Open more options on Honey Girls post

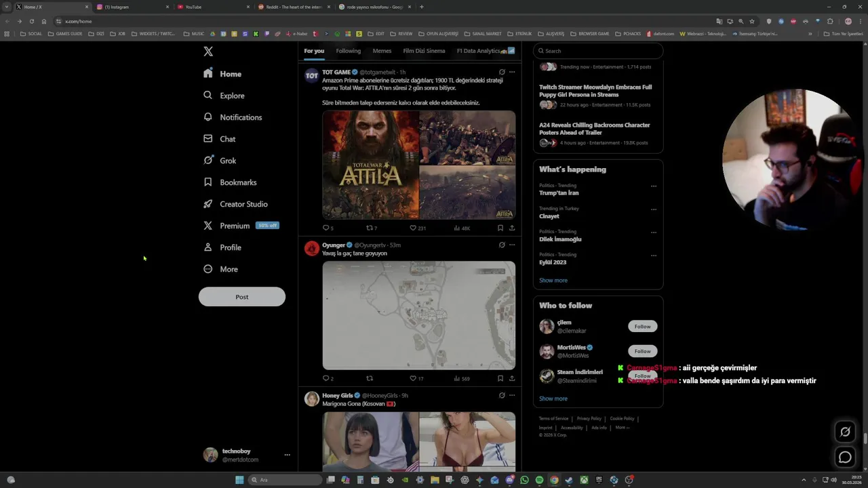coord(512,395)
